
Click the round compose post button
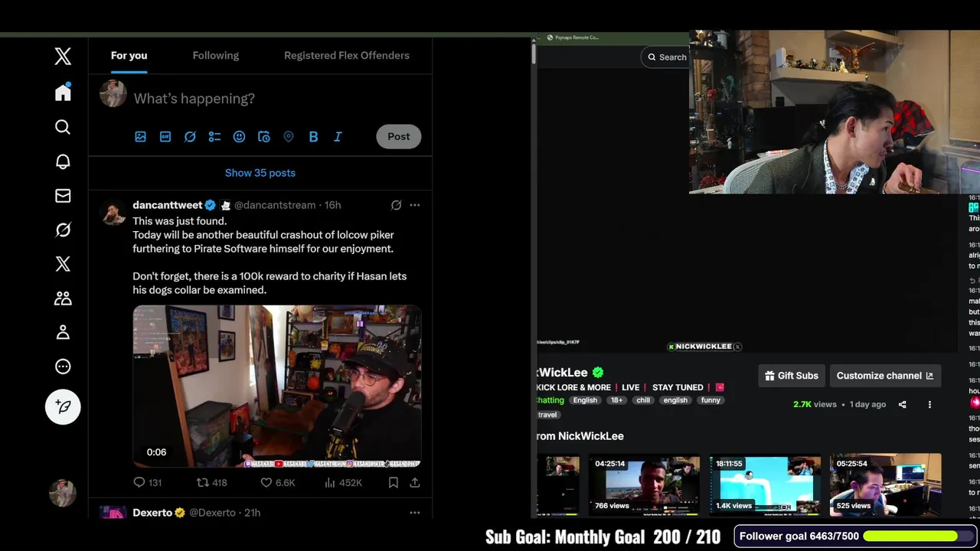coord(63,406)
